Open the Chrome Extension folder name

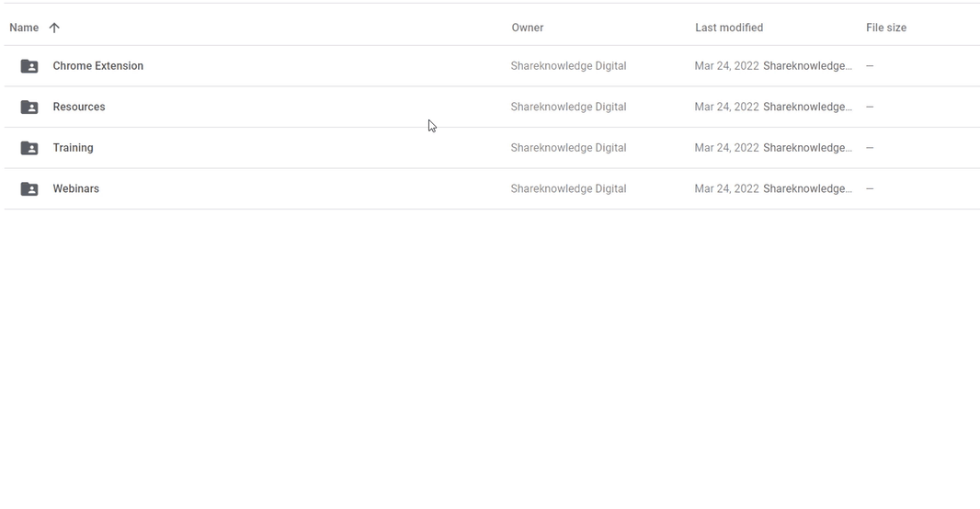tap(98, 66)
